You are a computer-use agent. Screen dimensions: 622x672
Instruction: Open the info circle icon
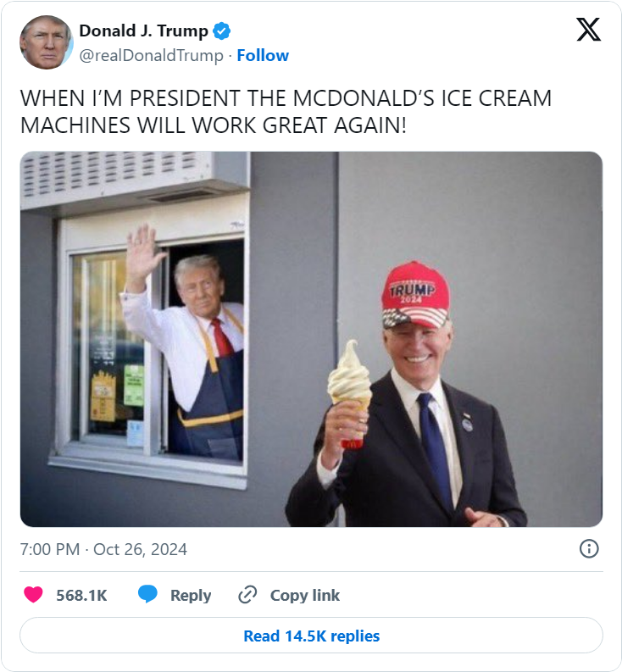[x=589, y=548]
